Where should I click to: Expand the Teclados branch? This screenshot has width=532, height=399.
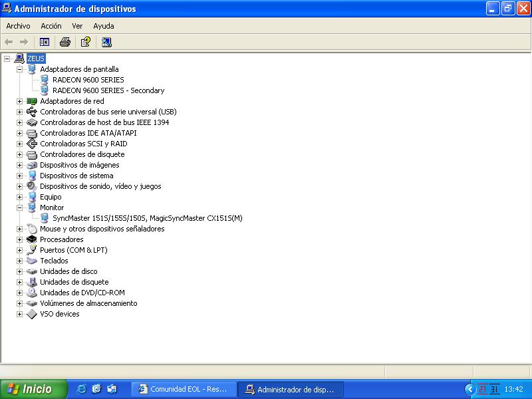click(x=20, y=261)
